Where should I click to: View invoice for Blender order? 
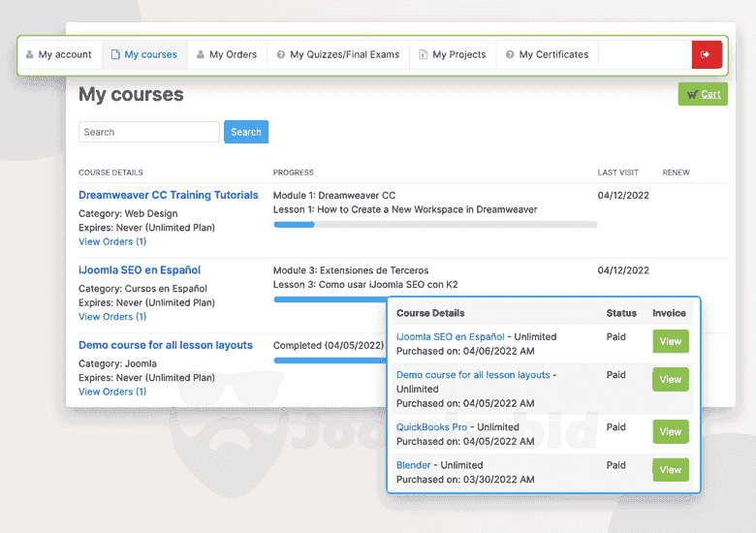670,469
